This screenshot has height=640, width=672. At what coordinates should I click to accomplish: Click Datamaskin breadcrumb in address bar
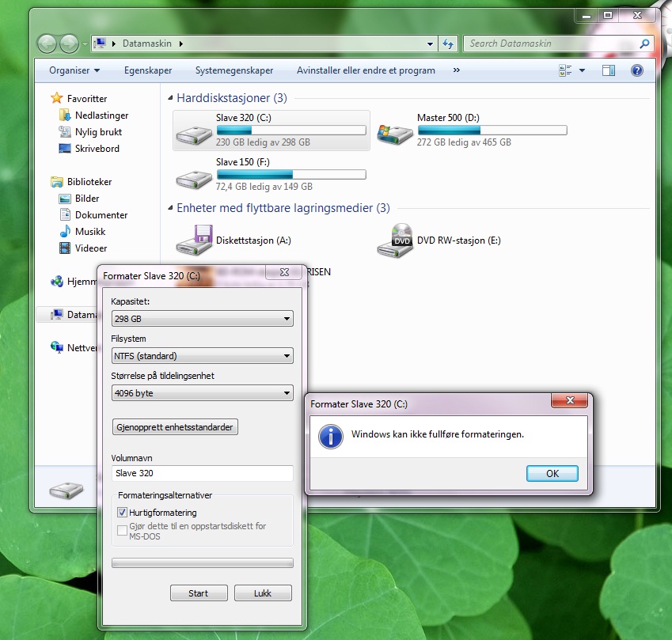click(x=147, y=44)
